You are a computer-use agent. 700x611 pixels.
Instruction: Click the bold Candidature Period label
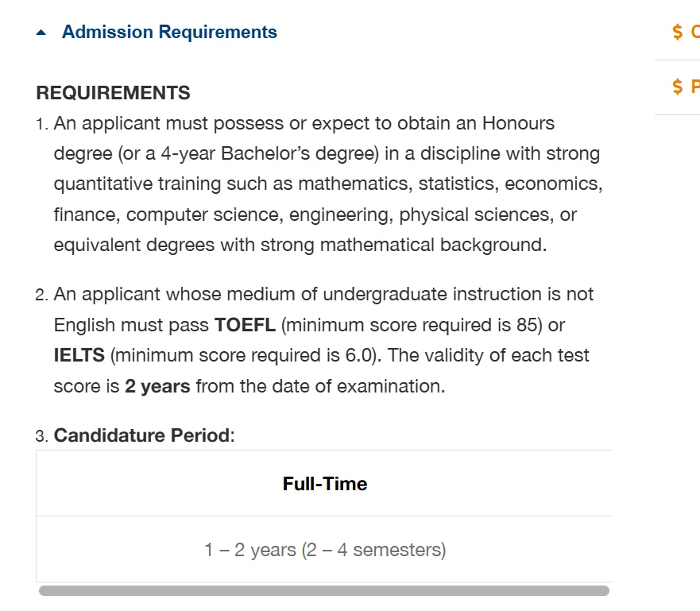(141, 435)
